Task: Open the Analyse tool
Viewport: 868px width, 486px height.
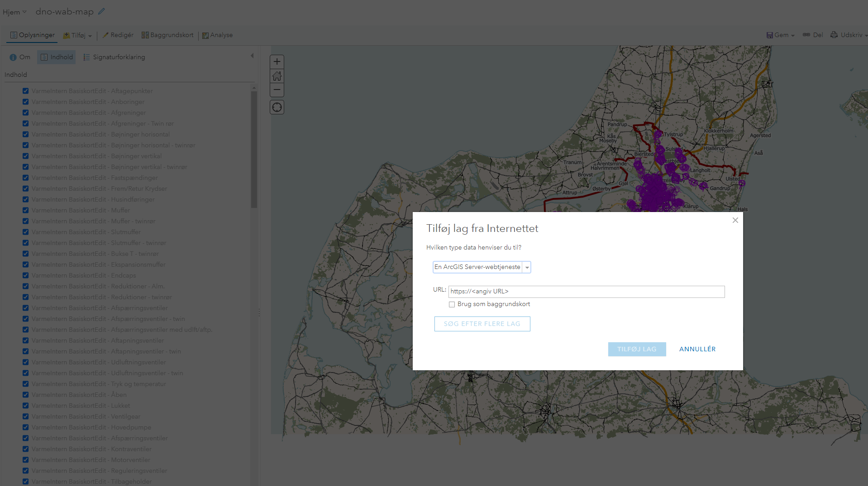Action: coord(217,35)
